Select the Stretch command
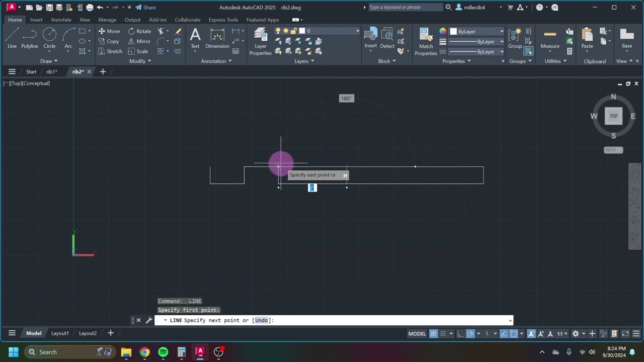This screenshot has width=644, height=362. tap(110, 51)
